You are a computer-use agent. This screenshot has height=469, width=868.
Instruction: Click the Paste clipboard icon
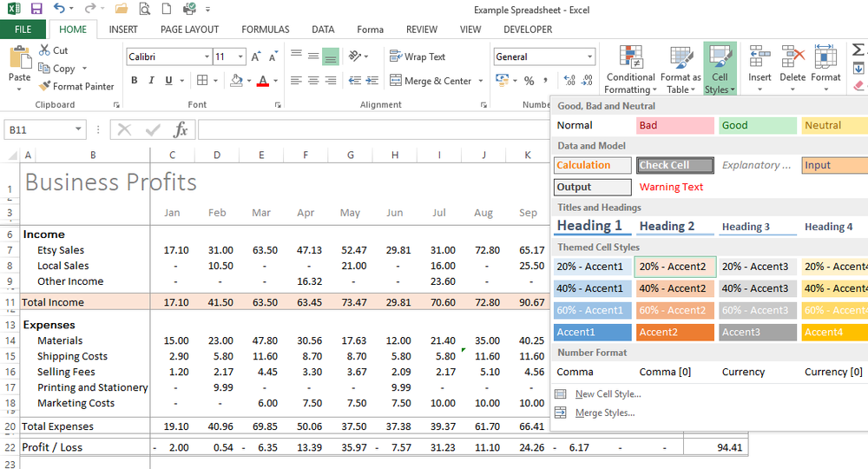(x=20, y=58)
